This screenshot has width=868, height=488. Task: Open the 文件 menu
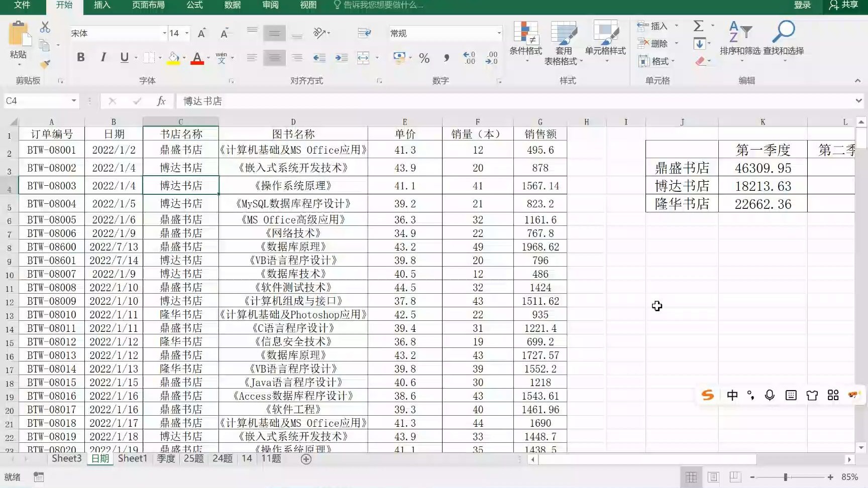point(22,5)
